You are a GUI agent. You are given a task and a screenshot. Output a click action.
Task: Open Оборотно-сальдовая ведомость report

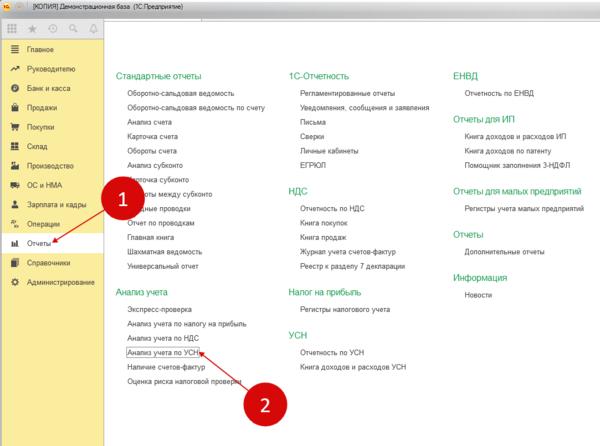[181, 93]
